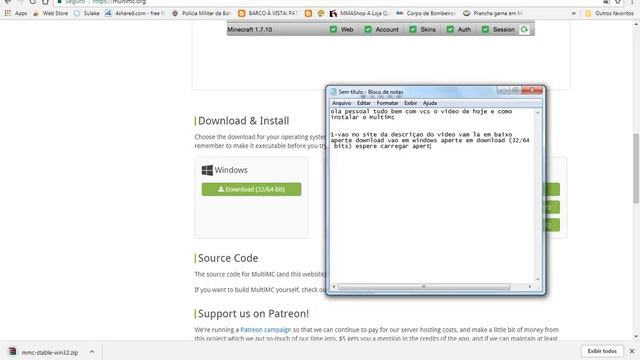The image size is (640, 360).
Task: Click the Notepad horizontal scrollbar left arrow
Action: coord(334,287)
